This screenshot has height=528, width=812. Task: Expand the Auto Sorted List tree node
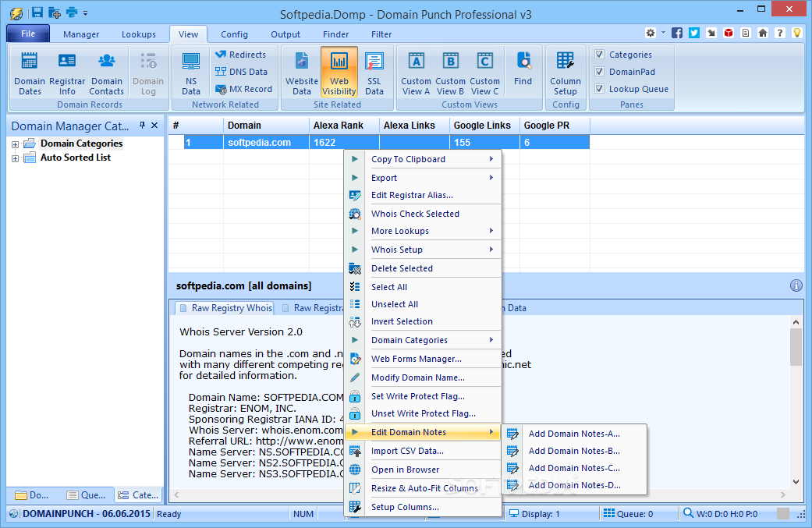pyautogui.click(x=15, y=158)
